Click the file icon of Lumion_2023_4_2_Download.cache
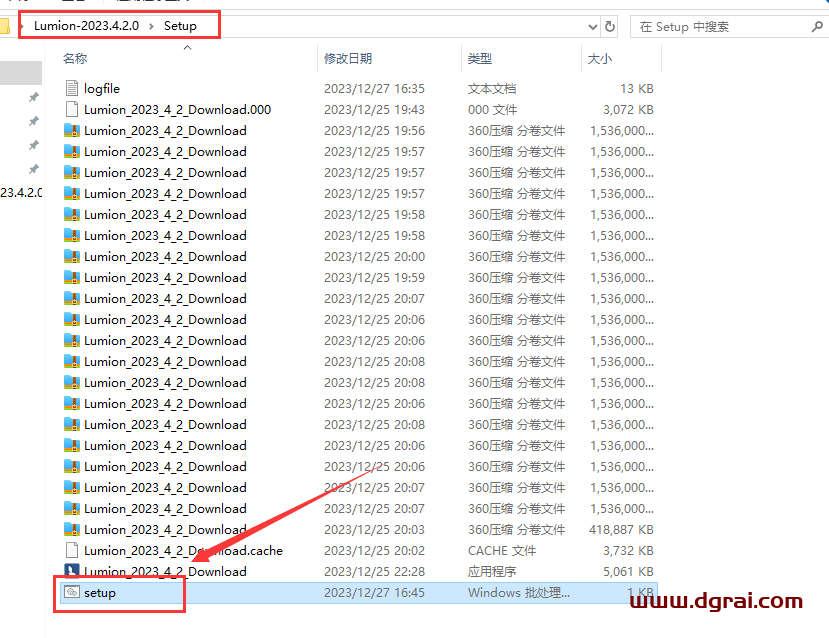This screenshot has height=638, width=829. tap(72, 550)
